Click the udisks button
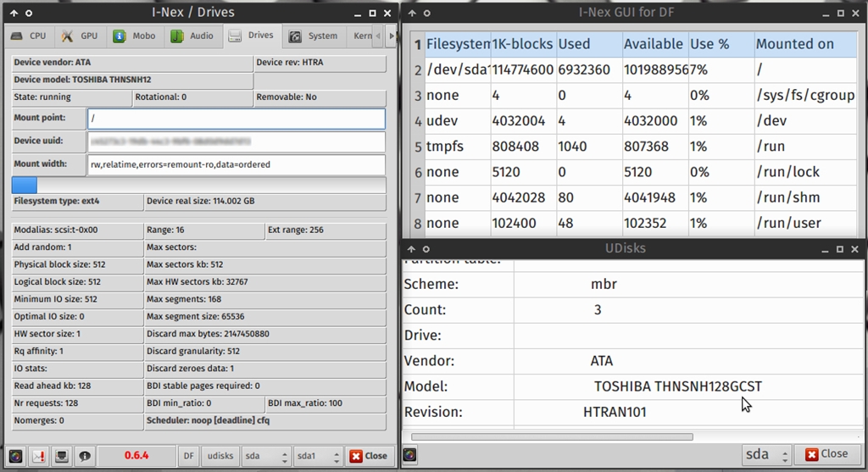The height and width of the screenshot is (472, 868). click(x=220, y=455)
